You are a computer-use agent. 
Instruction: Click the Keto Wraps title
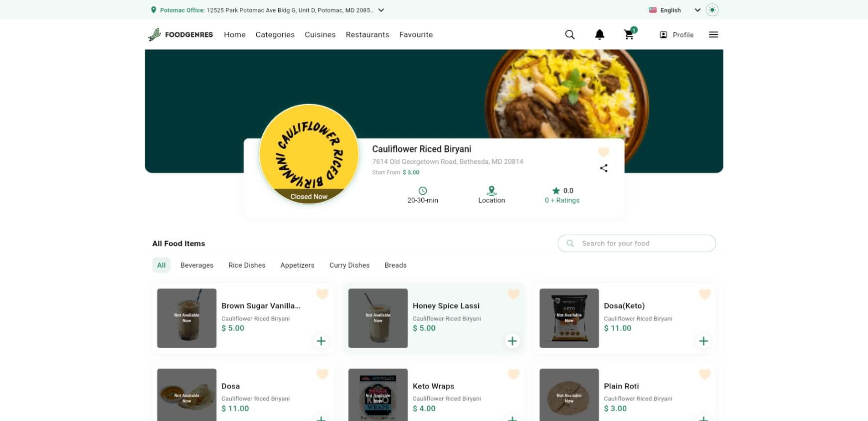click(x=433, y=386)
